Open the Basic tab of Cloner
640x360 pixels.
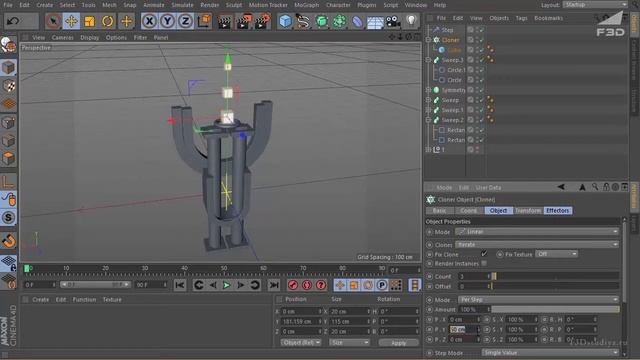pyautogui.click(x=440, y=211)
